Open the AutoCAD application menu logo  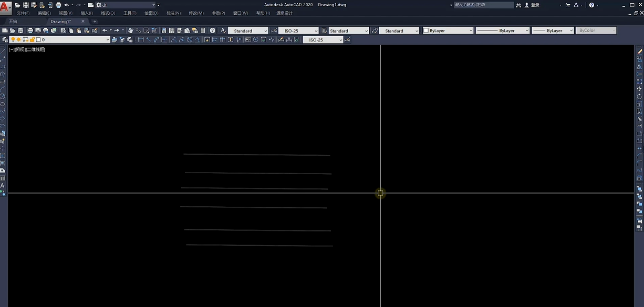(6, 6)
